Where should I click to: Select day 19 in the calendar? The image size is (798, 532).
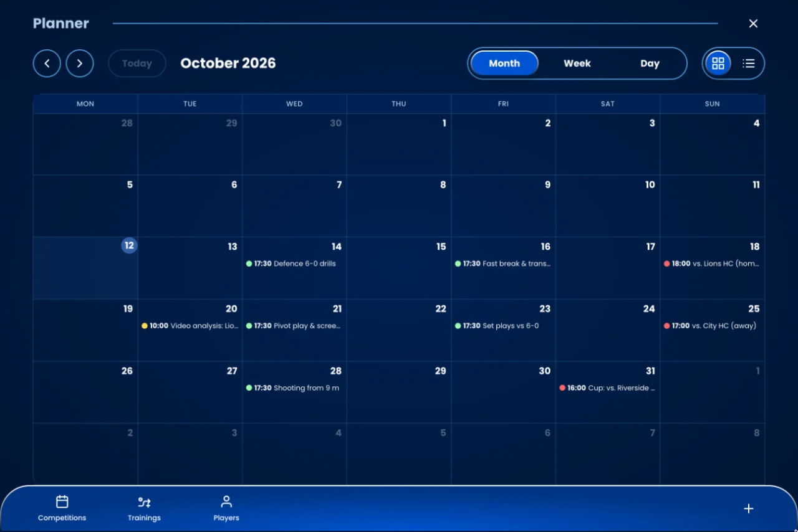85,330
